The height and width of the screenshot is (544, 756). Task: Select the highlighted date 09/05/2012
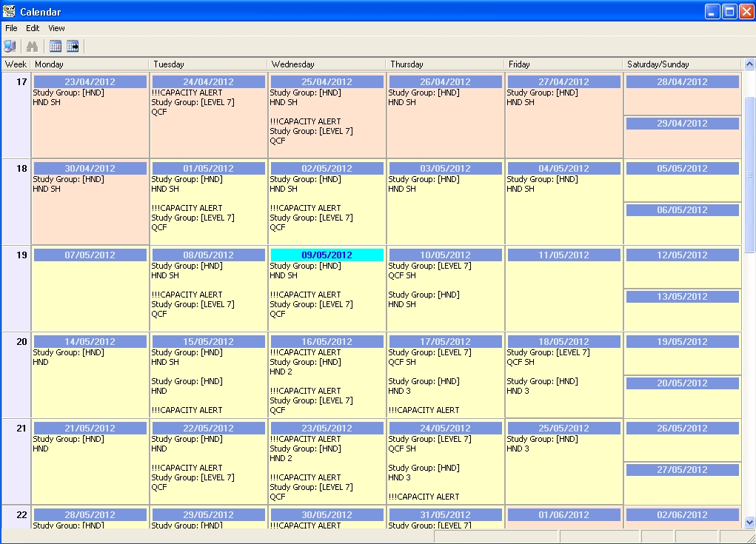tap(327, 255)
